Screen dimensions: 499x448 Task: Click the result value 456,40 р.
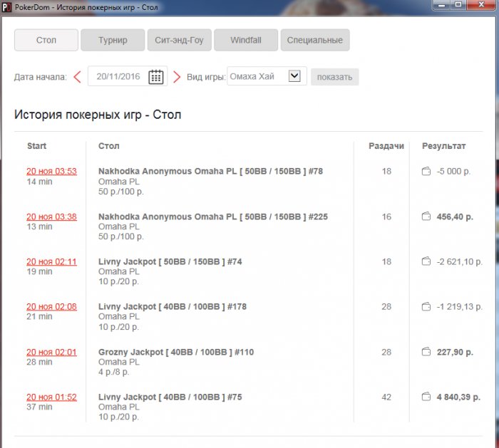coord(455,217)
